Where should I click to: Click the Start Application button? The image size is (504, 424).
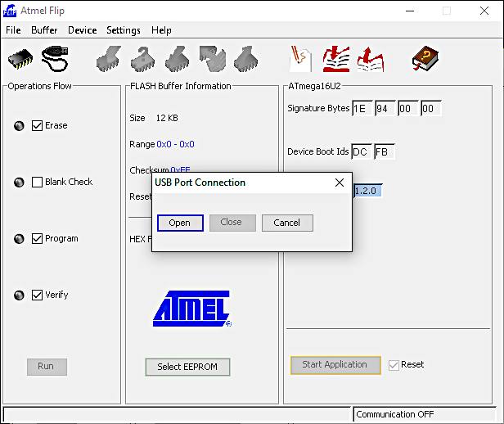(335, 365)
